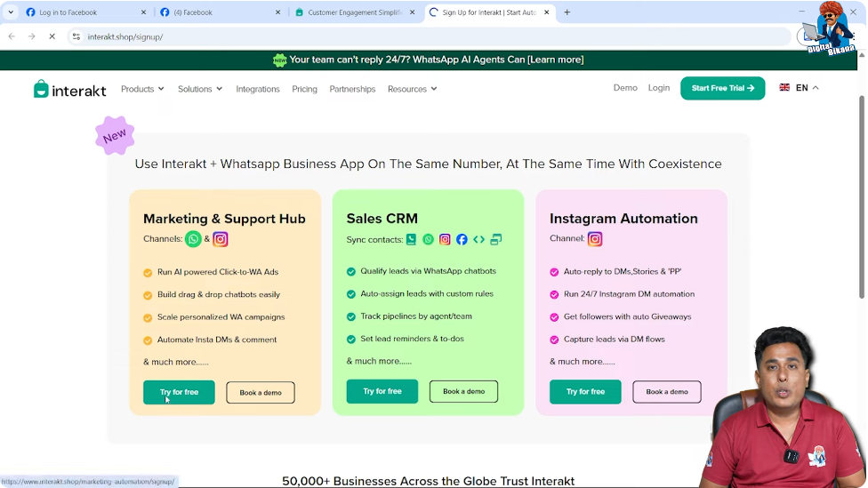Switch to Log in to Facebook tab

[x=84, y=12]
